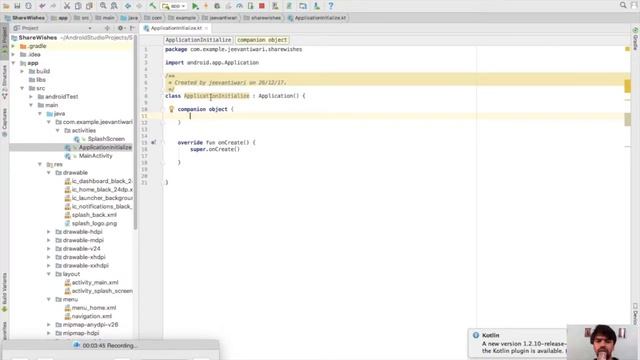Image resolution: width=640 pixels, height=360 pixels.
Task: Select activity_main.xml in layout folder
Action: point(95,282)
